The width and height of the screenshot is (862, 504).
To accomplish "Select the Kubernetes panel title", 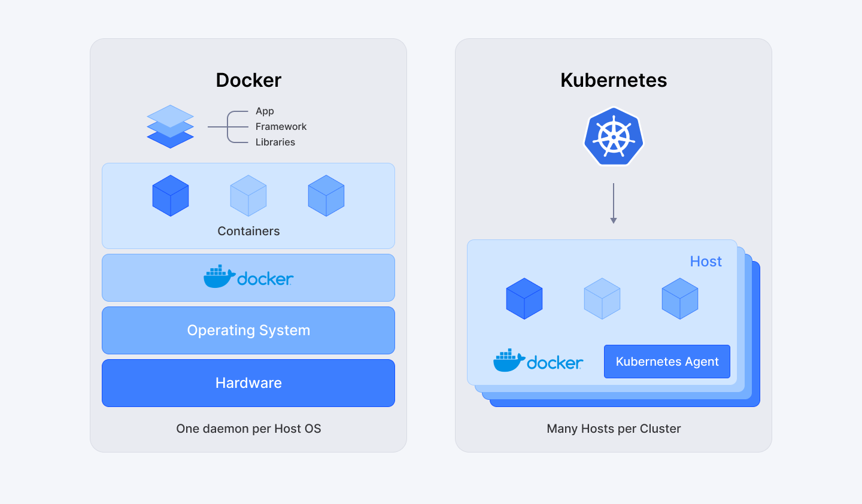I will click(x=613, y=80).
